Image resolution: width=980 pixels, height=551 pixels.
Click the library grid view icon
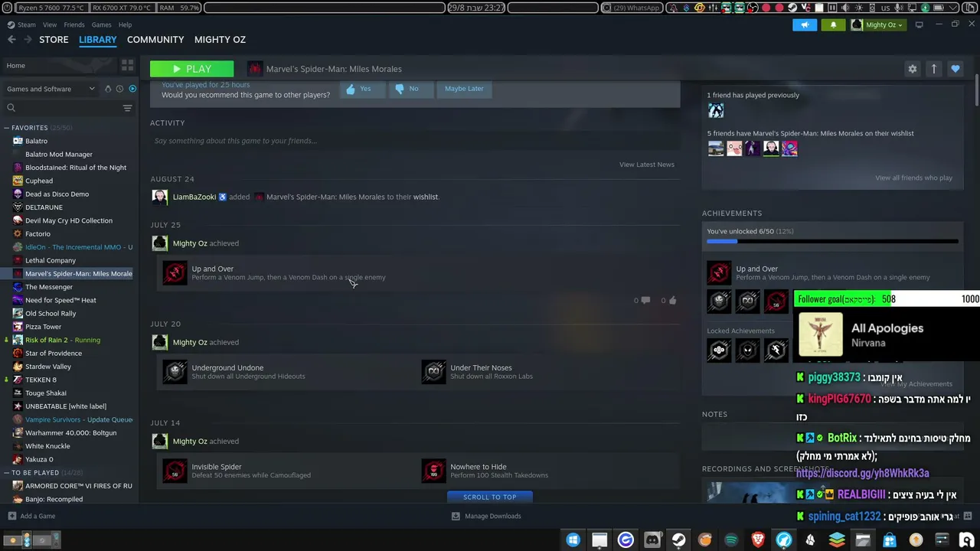point(128,66)
